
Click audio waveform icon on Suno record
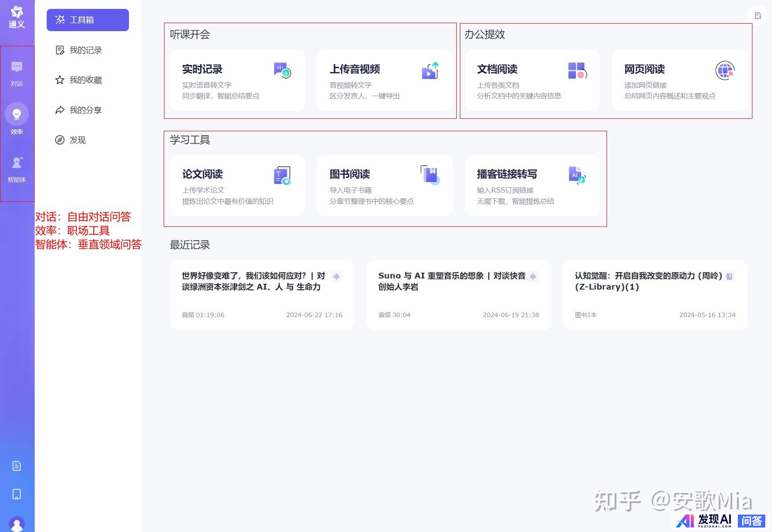[x=533, y=277]
